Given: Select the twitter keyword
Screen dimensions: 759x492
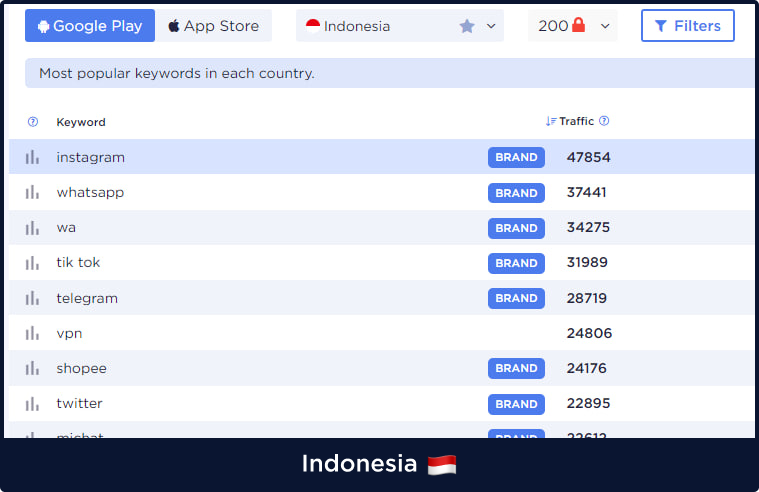Looking at the screenshot, I should [79, 403].
